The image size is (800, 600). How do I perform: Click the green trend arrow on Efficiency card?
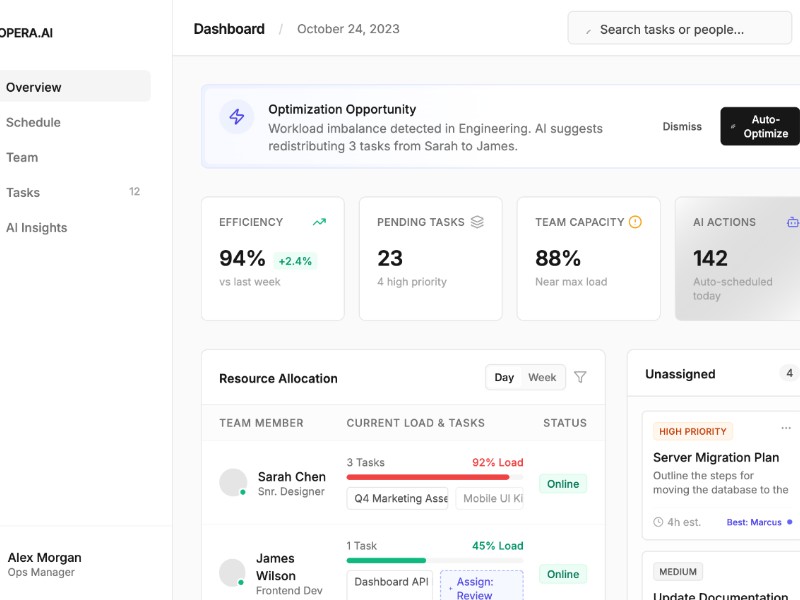point(320,222)
